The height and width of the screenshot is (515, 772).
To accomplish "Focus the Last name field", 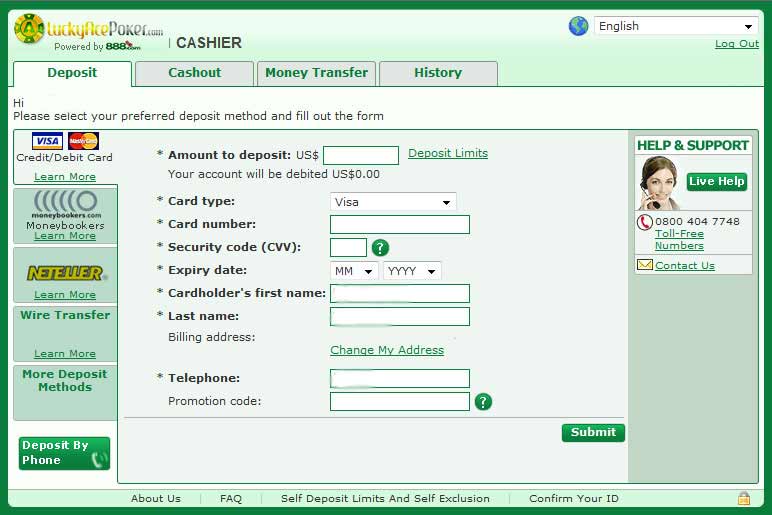I will (x=400, y=317).
